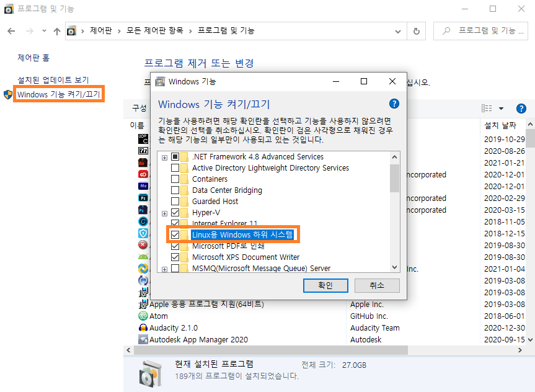Click the Audacity program icon
Viewport: 535px width, 392px height.
pyautogui.click(x=143, y=328)
